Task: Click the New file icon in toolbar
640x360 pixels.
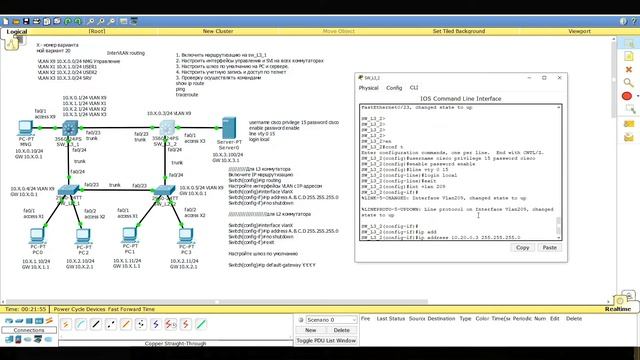Action: (x=6, y=21)
